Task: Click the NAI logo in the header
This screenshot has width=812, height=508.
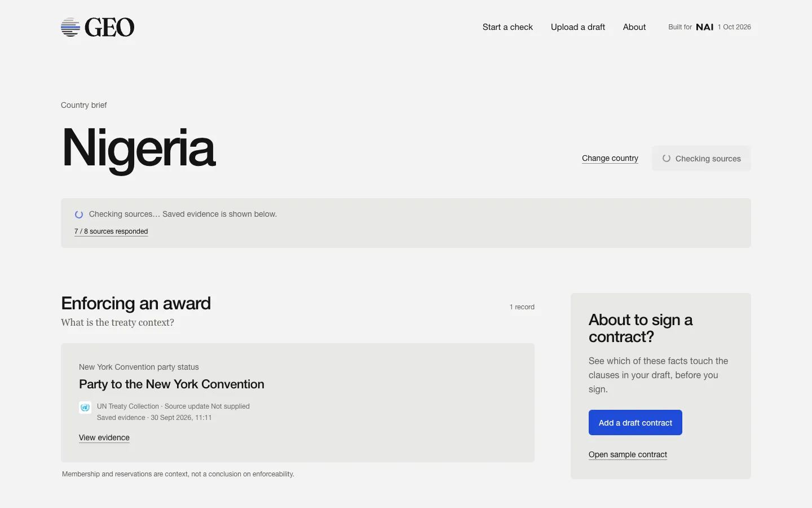Action: (x=705, y=27)
